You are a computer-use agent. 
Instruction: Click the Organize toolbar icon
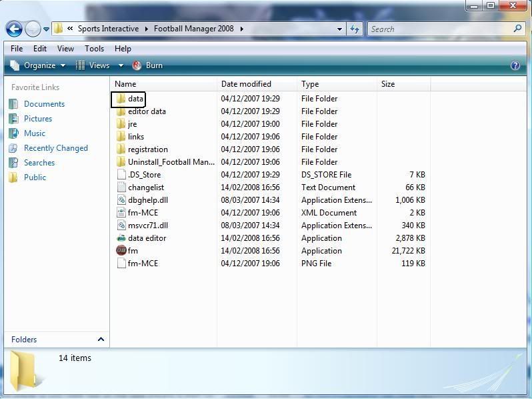[x=15, y=65]
